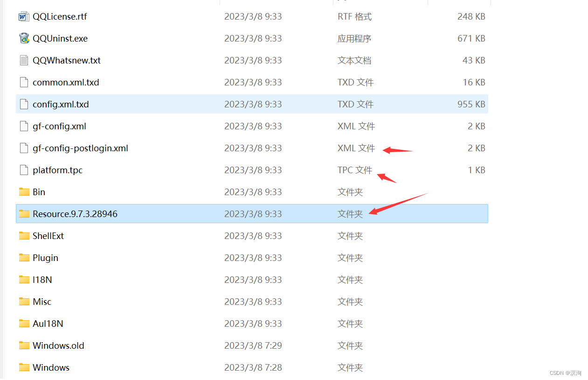Select the folder name Resource.9.7.3.28946

(x=75, y=214)
